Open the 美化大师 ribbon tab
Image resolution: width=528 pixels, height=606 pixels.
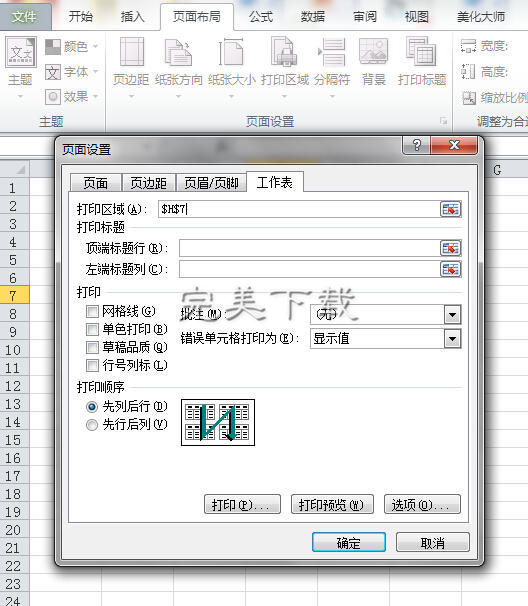pyautogui.click(x=481, y=17)
